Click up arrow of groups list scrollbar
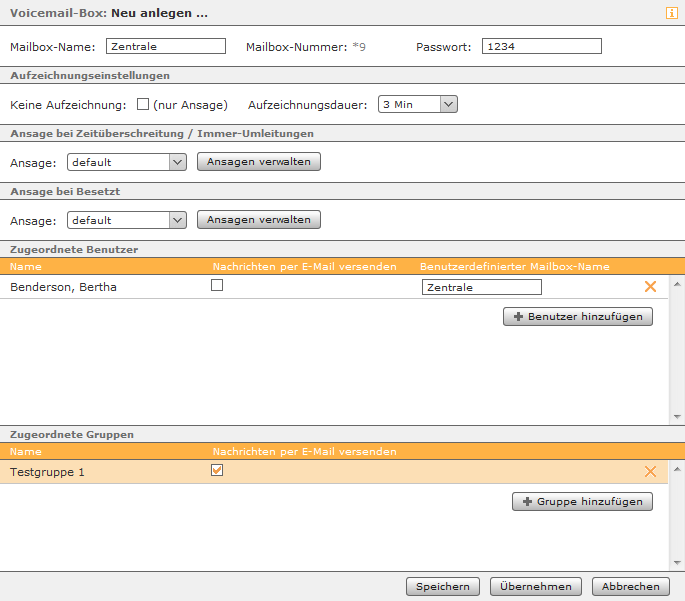 (x=677, y=469)
